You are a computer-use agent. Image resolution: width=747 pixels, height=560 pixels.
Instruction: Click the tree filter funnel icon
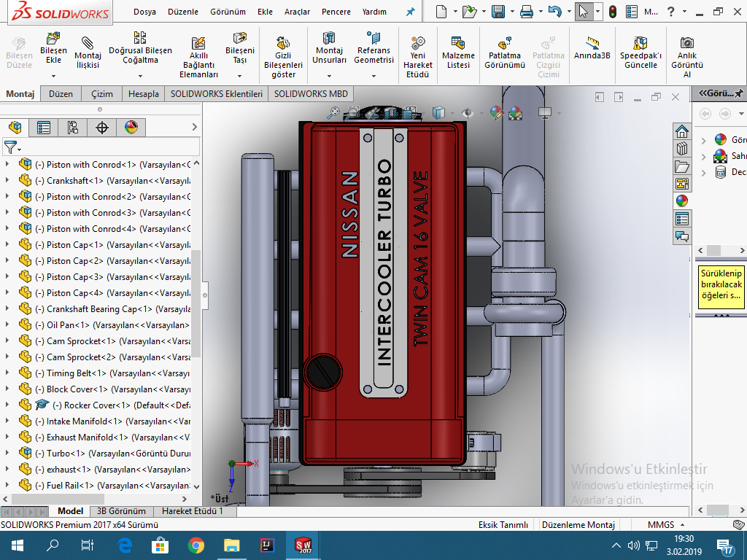tap(11, 147)
